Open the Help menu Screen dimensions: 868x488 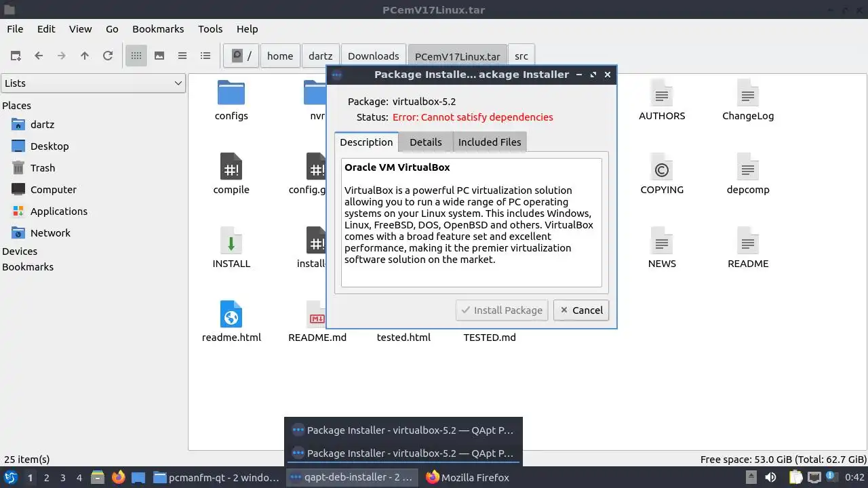coord(247,29)
